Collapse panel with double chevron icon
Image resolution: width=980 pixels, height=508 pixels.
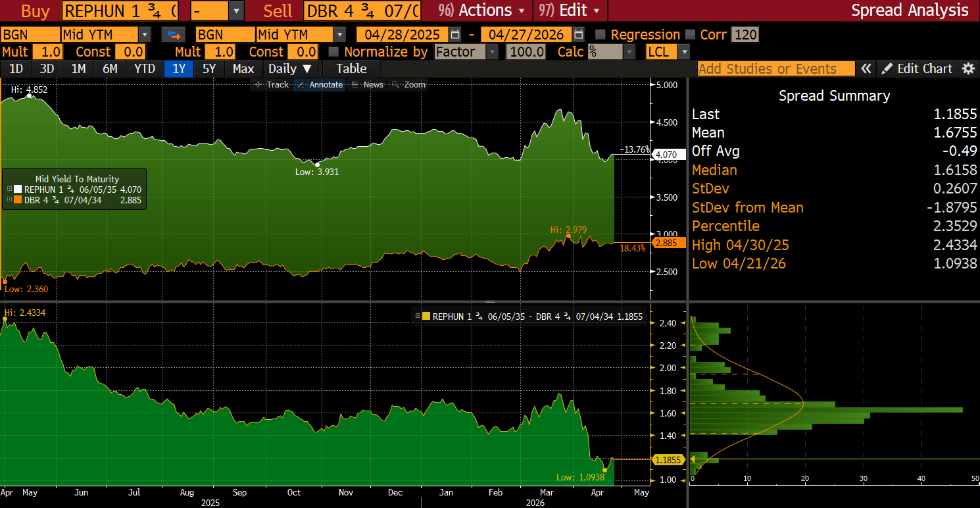tap(866, 69)
